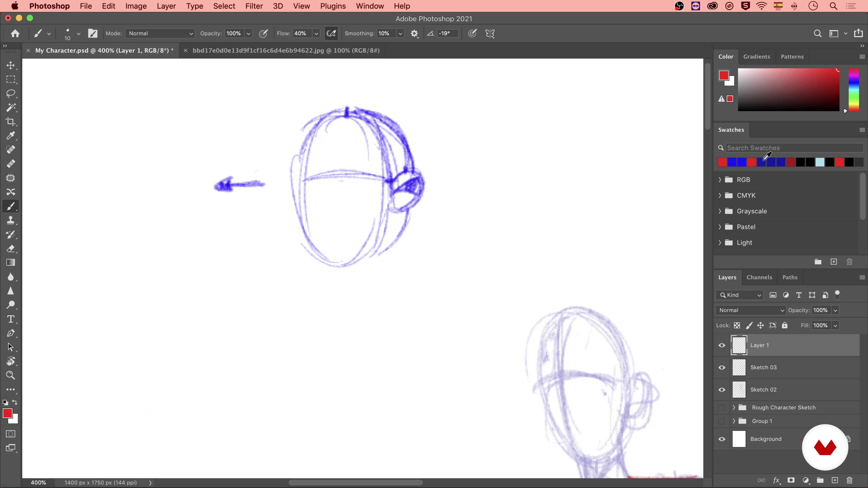
Task: Open layer Kind filter dropdown
Action: pos(739,295)
